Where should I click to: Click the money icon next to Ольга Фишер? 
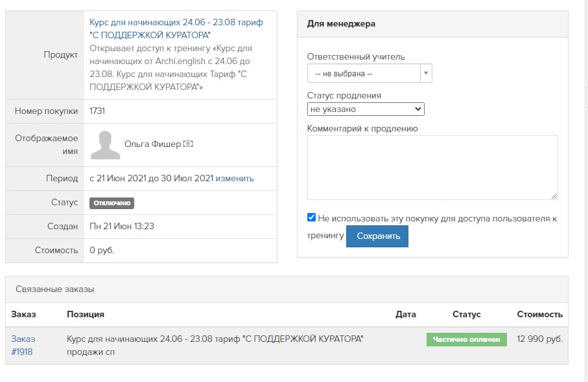click(188, 144)
